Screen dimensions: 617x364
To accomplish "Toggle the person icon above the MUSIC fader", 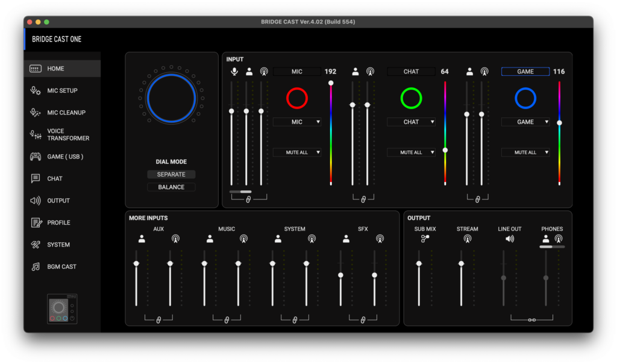I will tap(210, 239).
